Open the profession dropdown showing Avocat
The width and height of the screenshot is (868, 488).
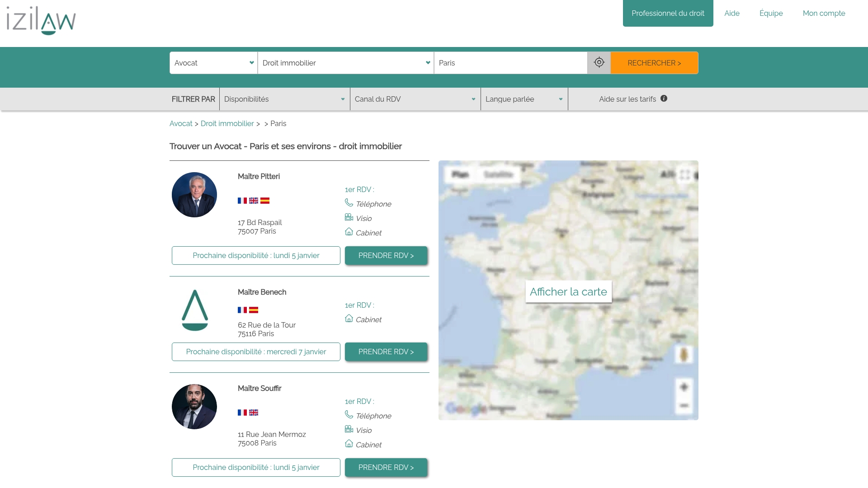click(x=213, y=63)
